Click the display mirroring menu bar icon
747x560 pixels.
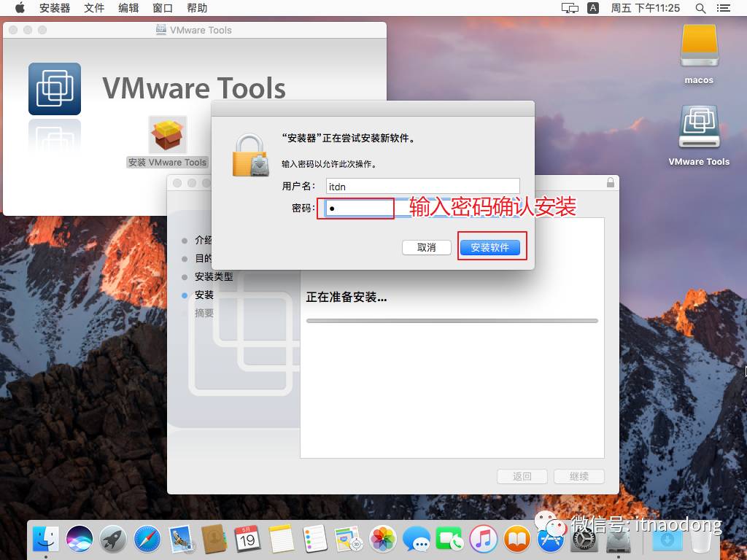(x=570, y=7)
